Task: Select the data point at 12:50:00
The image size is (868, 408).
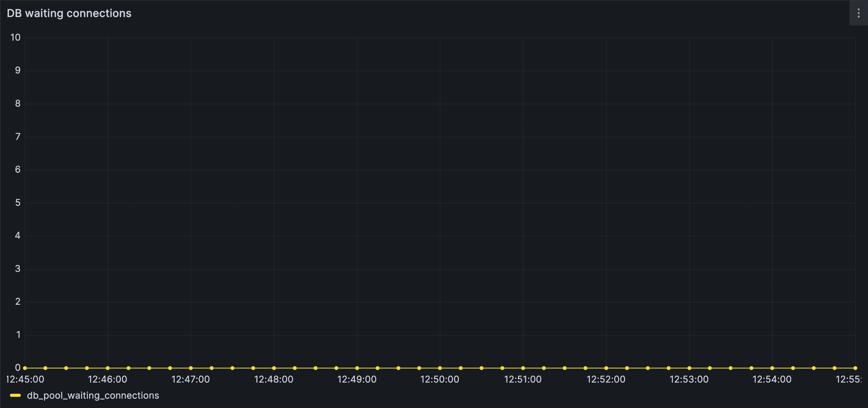Action: [440, 368]
